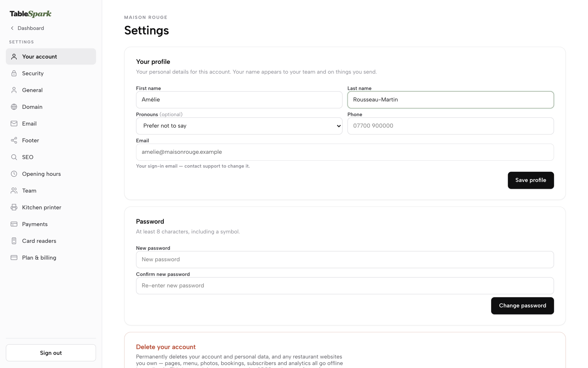
Task: Go to the Domain settings page
Action: 51,107
